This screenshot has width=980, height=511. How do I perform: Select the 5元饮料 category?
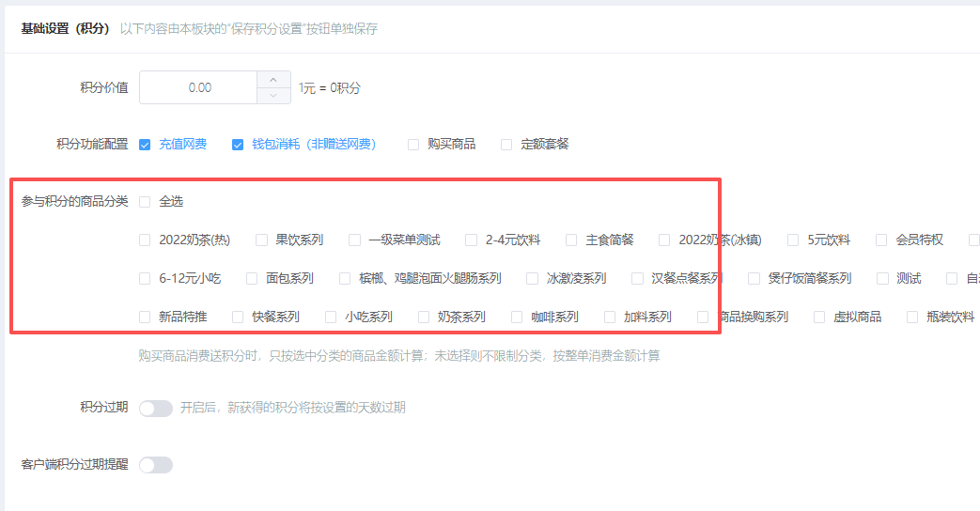click(793, 240)
